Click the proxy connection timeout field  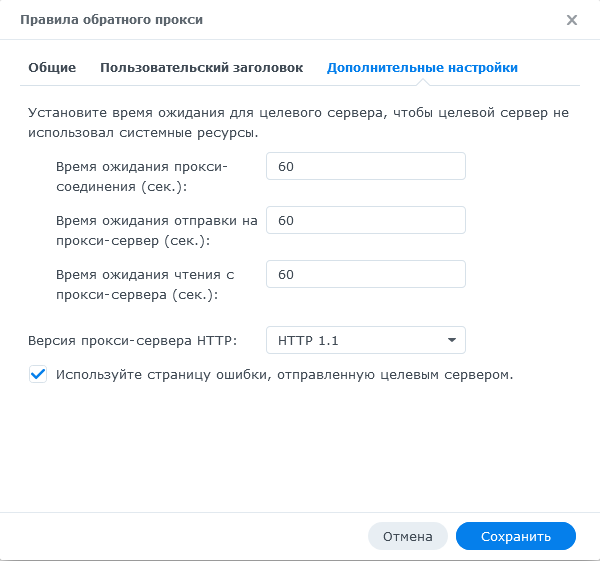[366, 166]
